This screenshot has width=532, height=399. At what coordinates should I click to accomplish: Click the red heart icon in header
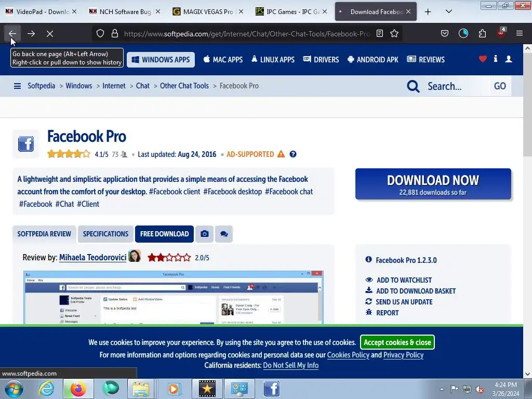pyautogui.click(x=483, y=59)
